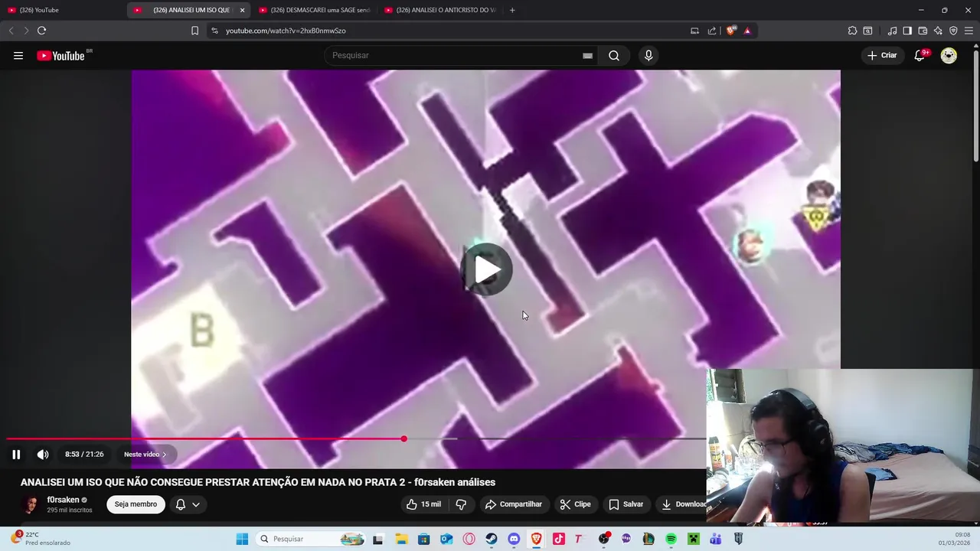This screenshot has height=551, width=980.
Task: Open Leo AI sparkle icon
Action: (938, 31)
